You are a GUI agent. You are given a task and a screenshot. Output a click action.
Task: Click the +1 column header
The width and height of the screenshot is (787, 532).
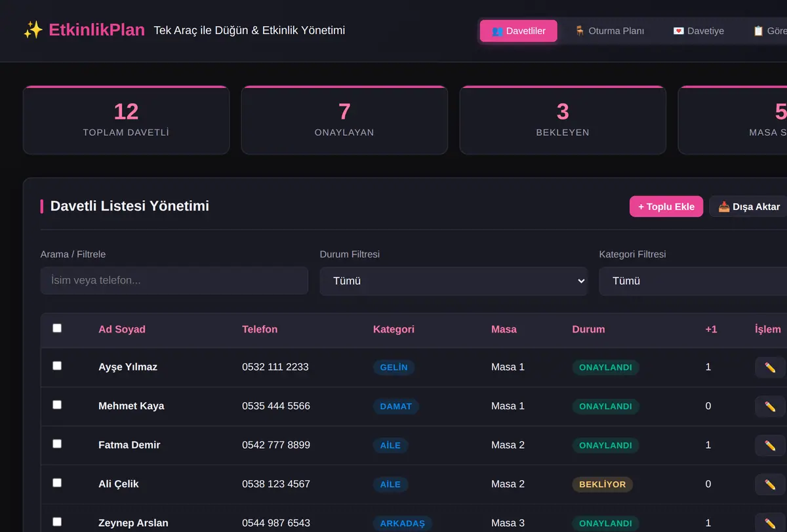coord(711,329)
